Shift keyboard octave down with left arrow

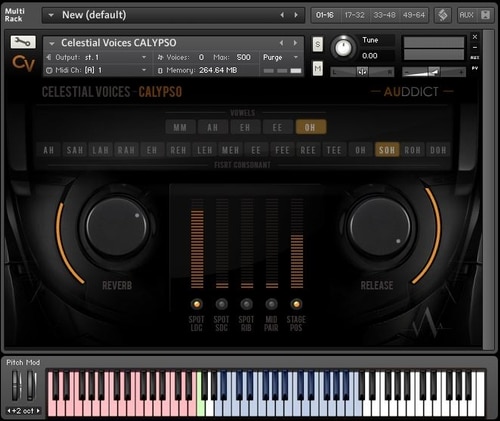point(9,411)
